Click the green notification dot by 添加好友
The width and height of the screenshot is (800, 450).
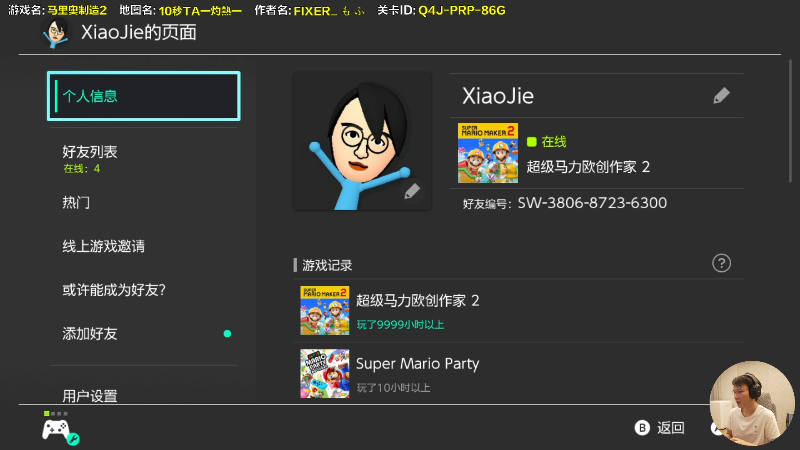click(228, 334)
